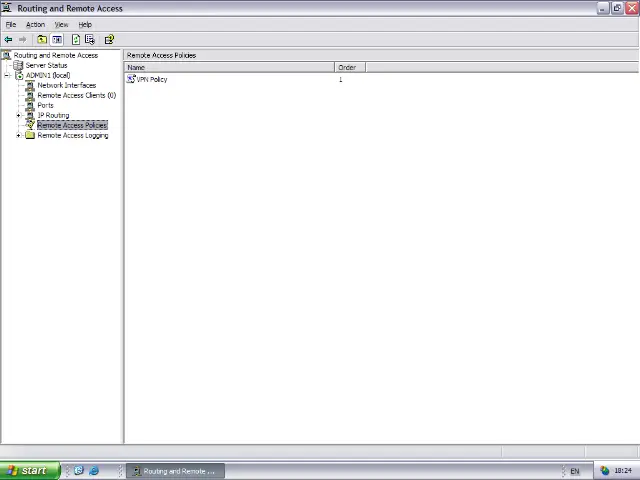Select Server Status in the tree
The width and height of the screenshot is (640, 480).
46,65
